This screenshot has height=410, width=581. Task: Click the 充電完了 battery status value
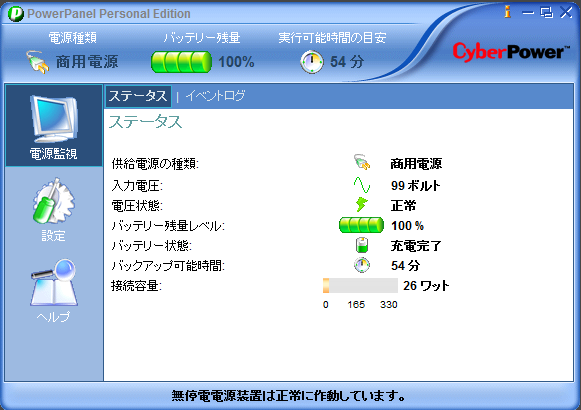[x=416, y=246]
